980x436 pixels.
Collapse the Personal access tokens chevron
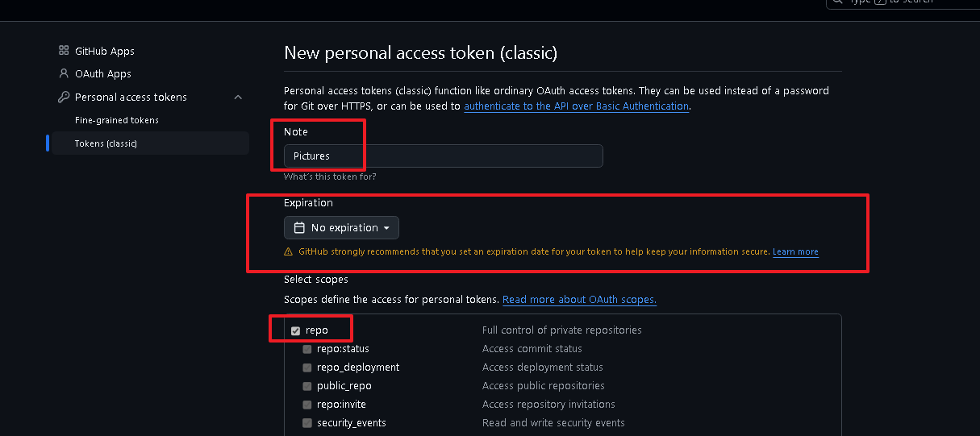pos(238,98)
